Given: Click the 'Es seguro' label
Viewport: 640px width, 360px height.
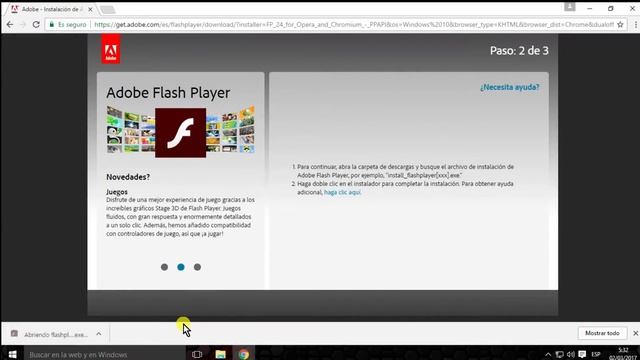Looking at the screenshot, I should tap(72, 24).
